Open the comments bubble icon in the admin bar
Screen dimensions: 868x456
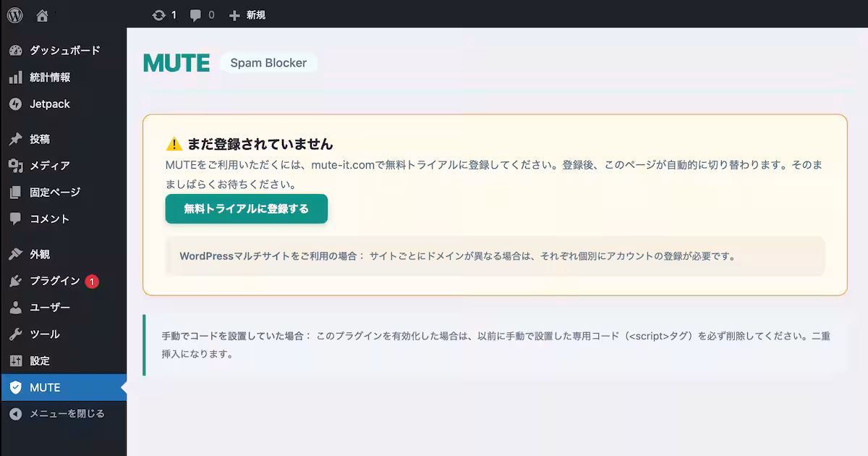195,14
